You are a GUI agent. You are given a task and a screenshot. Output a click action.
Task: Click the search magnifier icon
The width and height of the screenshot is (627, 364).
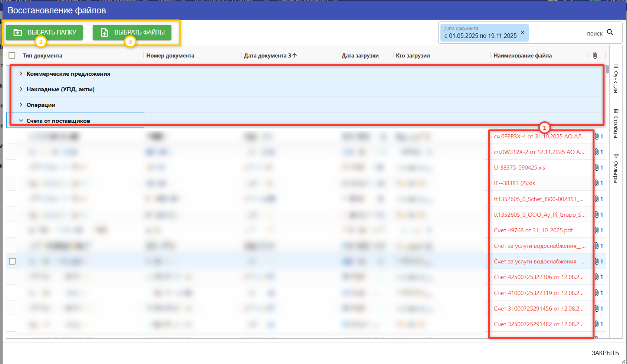[x=610, y=33]
